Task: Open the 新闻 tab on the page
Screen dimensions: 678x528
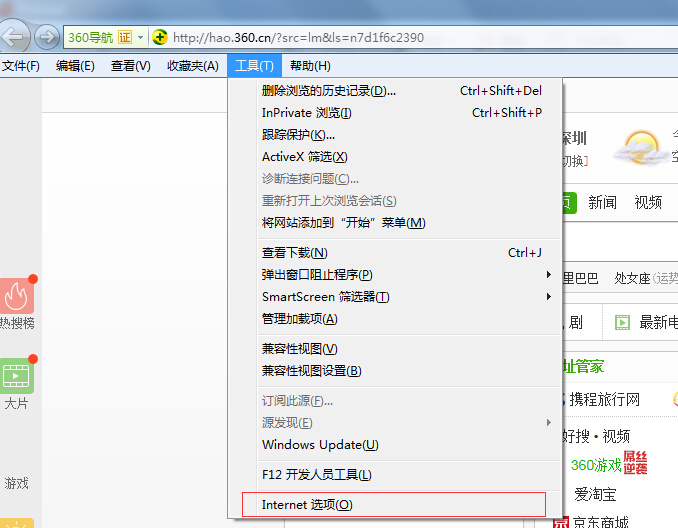Action: [x=602, y=202]
